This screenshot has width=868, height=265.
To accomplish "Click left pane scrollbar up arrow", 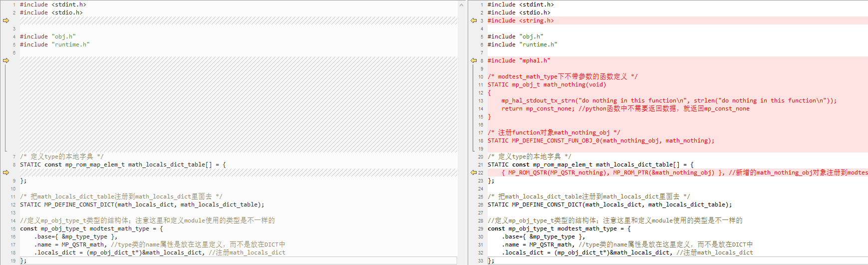I will tap(462, 4).
